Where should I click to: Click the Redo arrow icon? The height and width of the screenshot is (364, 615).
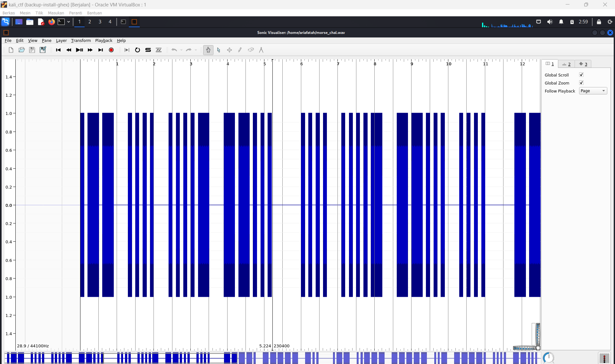(x=189, y=50)
